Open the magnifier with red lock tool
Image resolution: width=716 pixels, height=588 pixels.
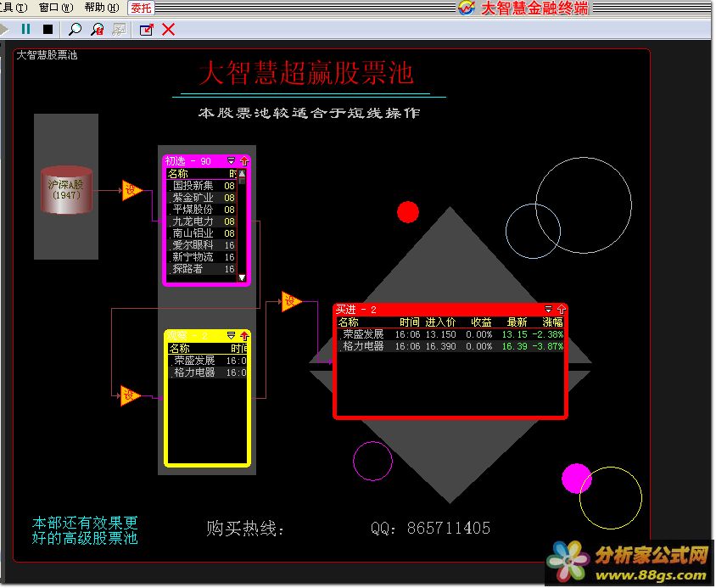point(98,30)
